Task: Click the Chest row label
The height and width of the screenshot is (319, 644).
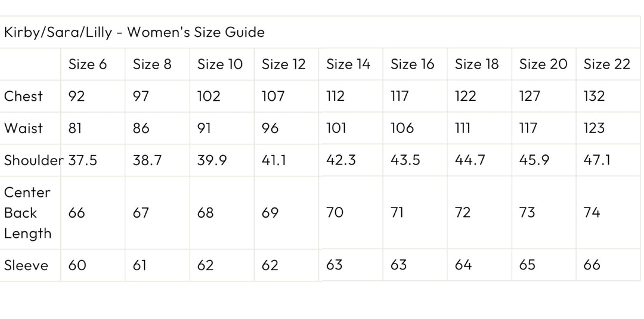Action: click(24, 96)
